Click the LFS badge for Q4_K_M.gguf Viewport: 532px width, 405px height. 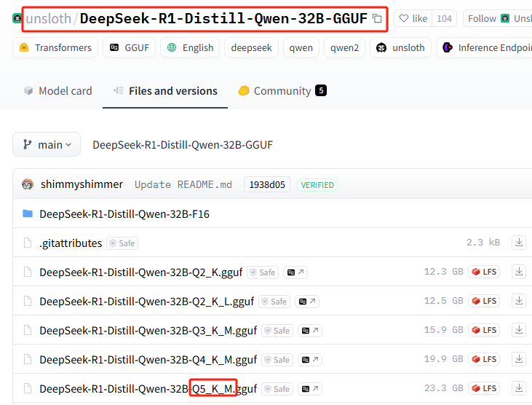[x=484, y=359]
